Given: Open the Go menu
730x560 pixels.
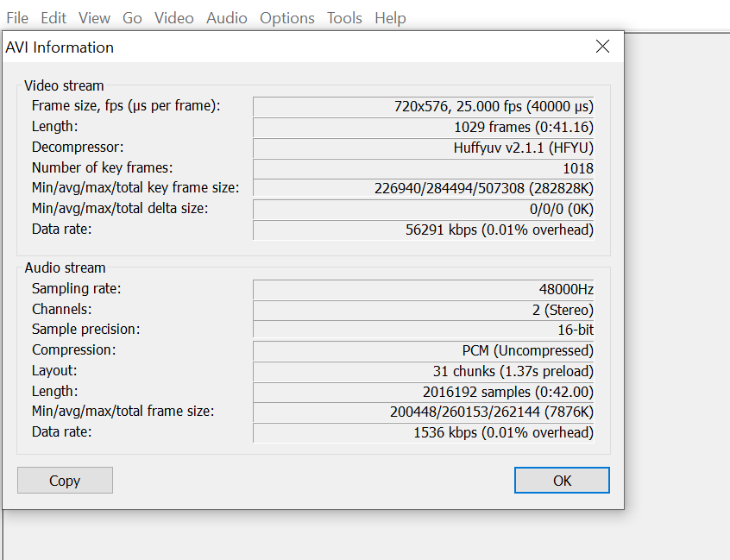Looking at the screenshot, I should pyautogui.click(x=132, y=18).
